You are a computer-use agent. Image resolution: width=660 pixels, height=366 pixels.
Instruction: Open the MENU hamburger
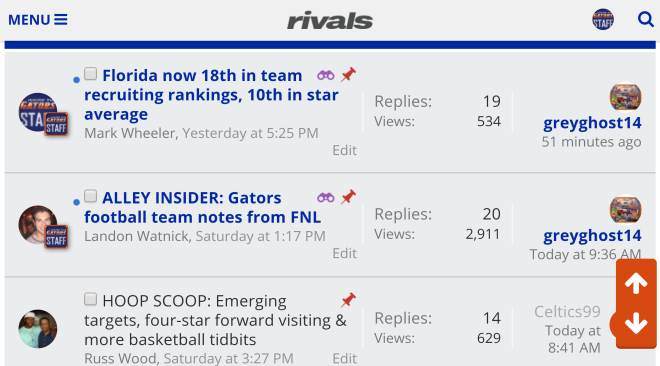[x=38, y=20]
